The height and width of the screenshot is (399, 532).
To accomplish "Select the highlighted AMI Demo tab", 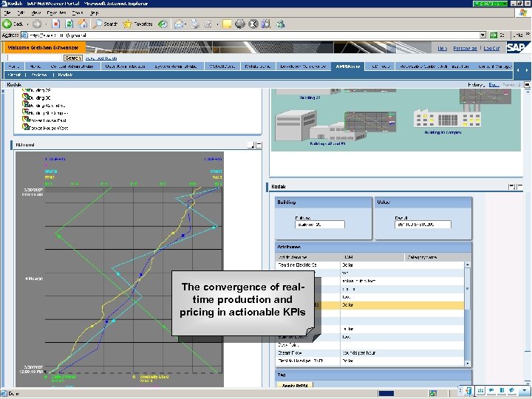I will click(347, 66).
